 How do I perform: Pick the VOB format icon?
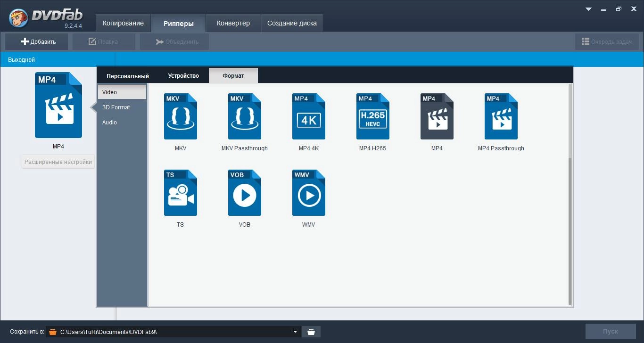245,193
